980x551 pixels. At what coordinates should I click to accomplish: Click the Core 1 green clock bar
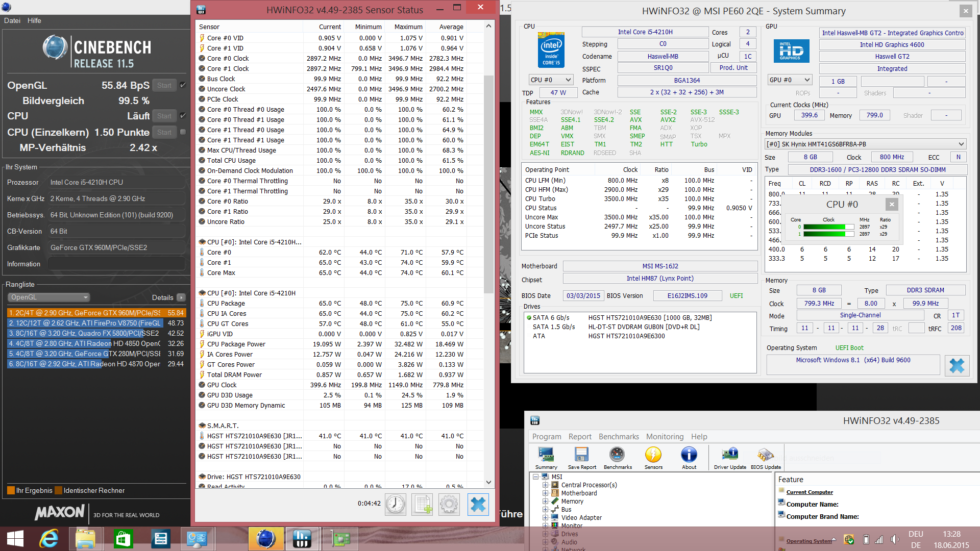pyautogui.click(x=829, y=234)
